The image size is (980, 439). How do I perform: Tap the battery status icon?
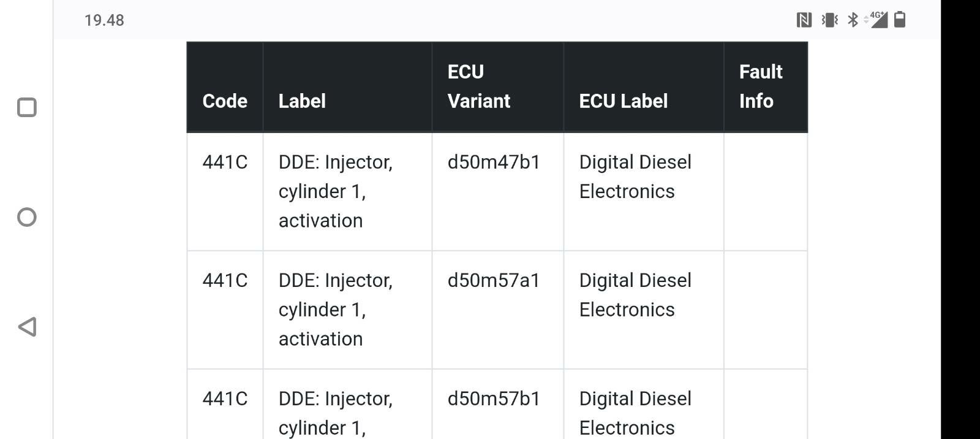(900, 20)
